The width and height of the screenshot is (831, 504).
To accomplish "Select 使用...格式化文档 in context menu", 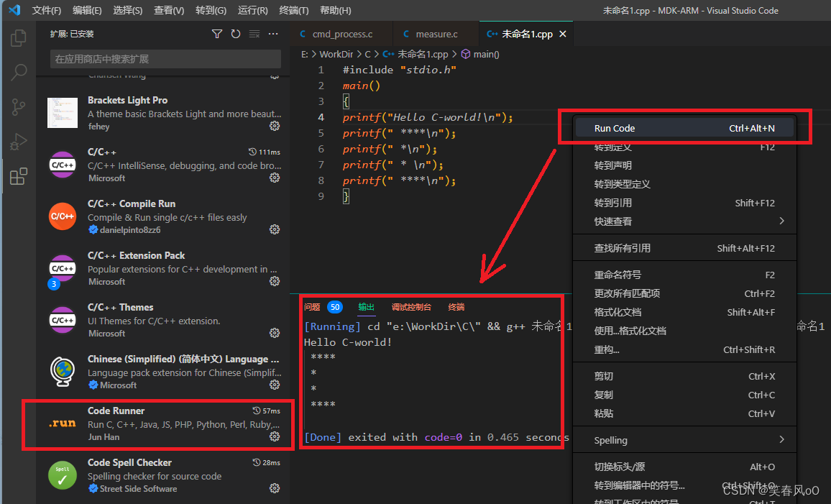I will click(x=684, y=331).
